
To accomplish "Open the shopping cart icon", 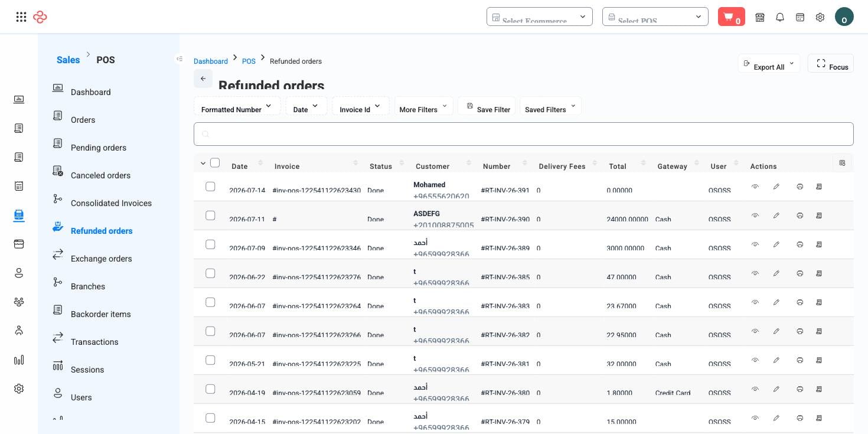I will 731,17.
